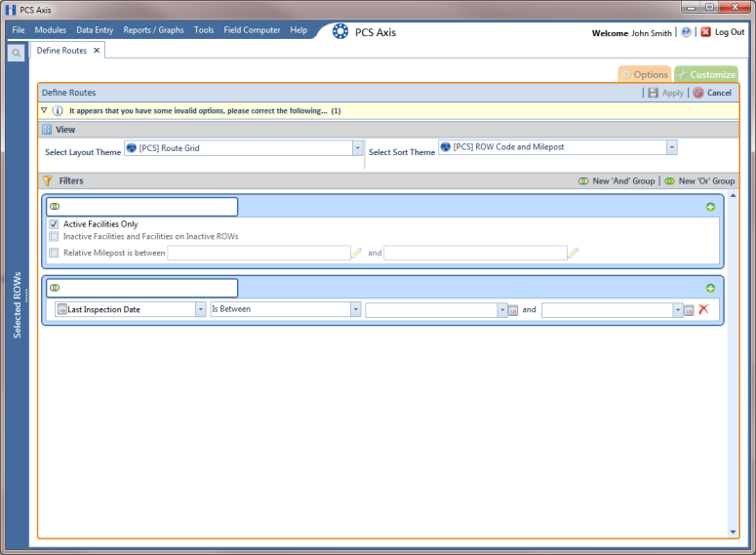756x555 pixels.
Task: Open the help globe icon beside John Smith
Action: pyautogui.click(x=686, y=32)
